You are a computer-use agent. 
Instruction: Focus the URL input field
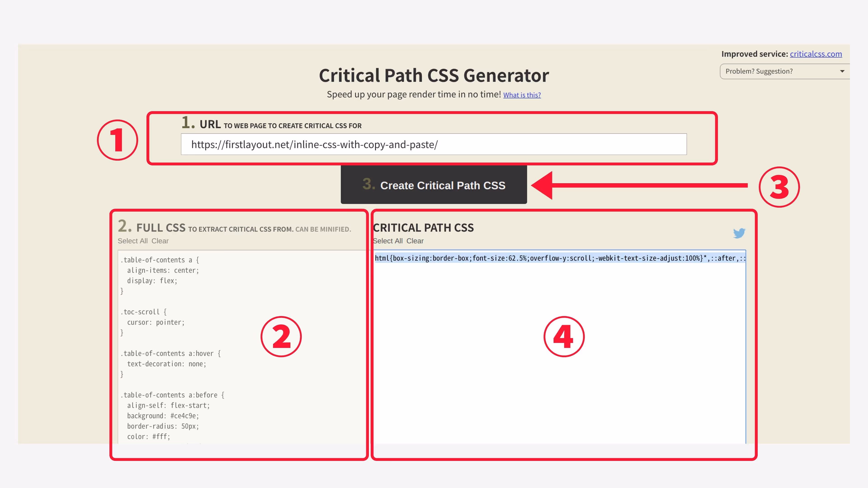pyautogui.click(x=433, y=144)
